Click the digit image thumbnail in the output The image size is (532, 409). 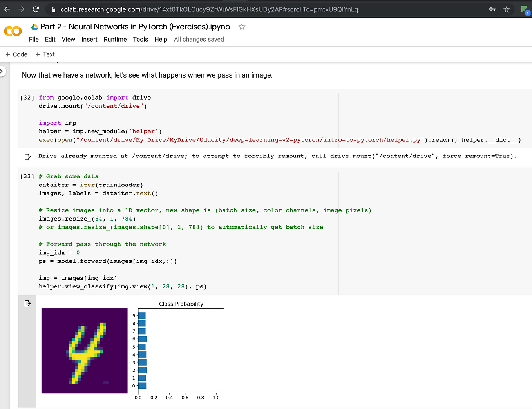tap(84, 351)
